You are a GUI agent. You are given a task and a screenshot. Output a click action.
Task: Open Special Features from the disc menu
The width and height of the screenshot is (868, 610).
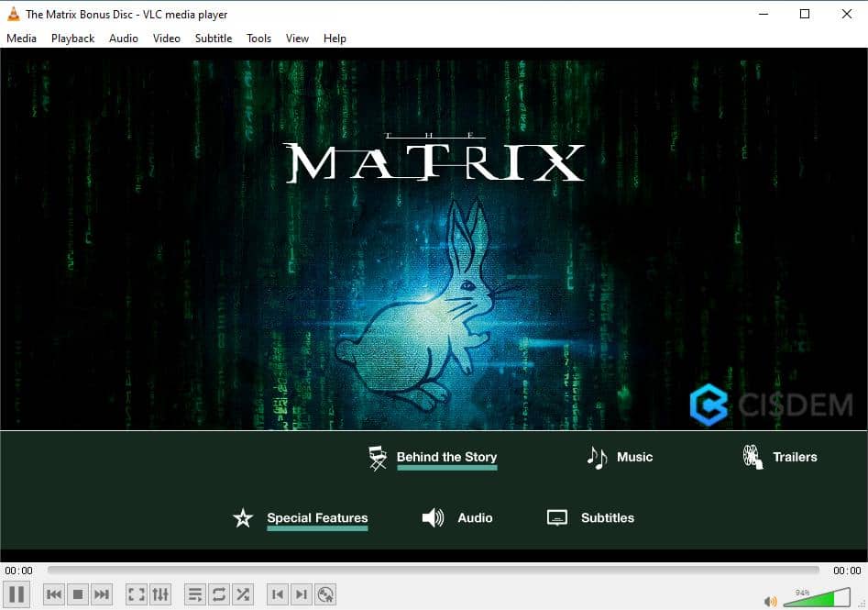click(x=317, y=517)
